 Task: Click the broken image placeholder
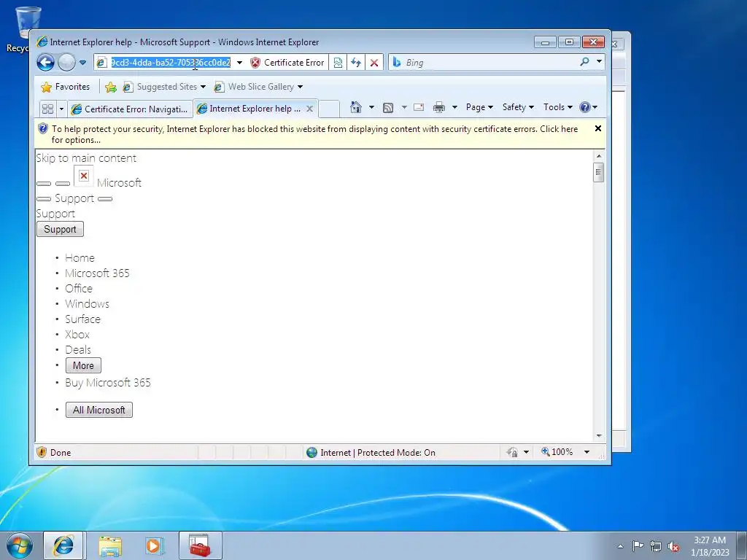84,176
